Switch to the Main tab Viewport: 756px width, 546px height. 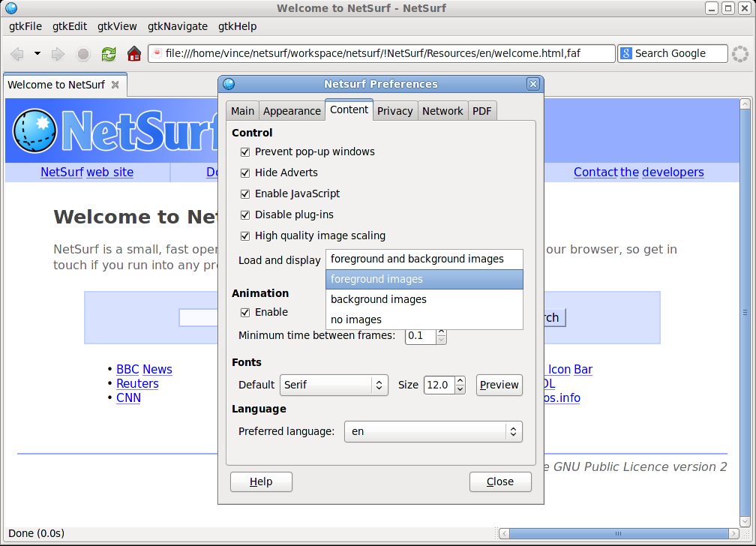pyautogui.click(x=242, y=111)
